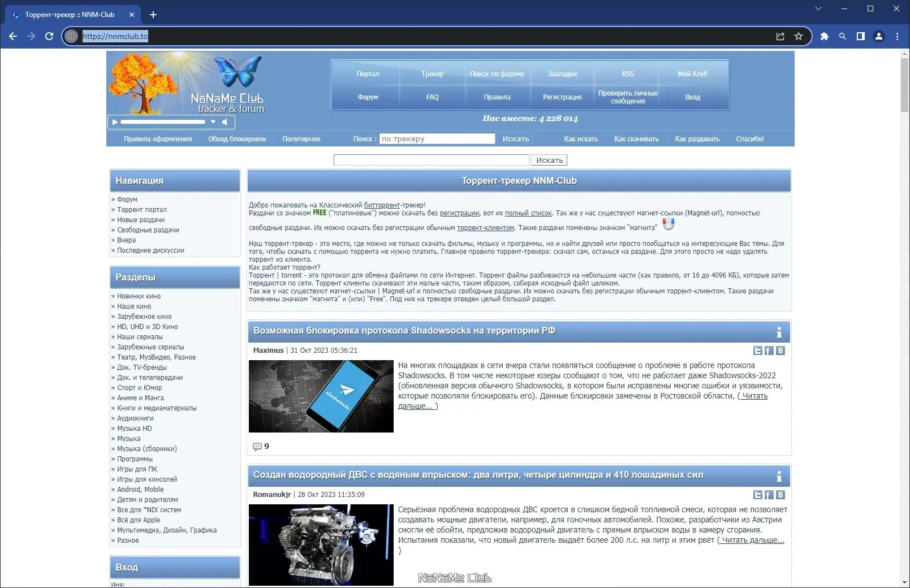Image resolution: width=910 pixels, height=588 pixels.
Task: Seek on the audio player progress bar
Action: coord(163,122)
